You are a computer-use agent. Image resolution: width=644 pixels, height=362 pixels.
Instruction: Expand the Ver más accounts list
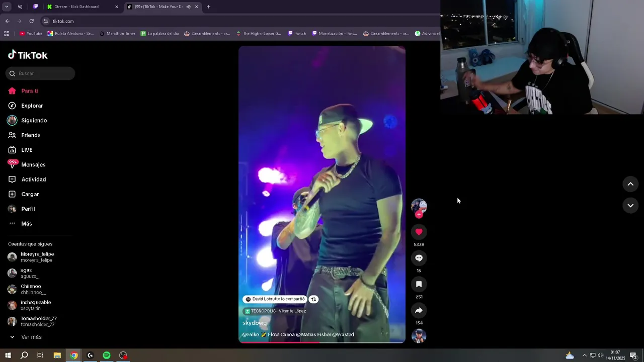point(25,337)
